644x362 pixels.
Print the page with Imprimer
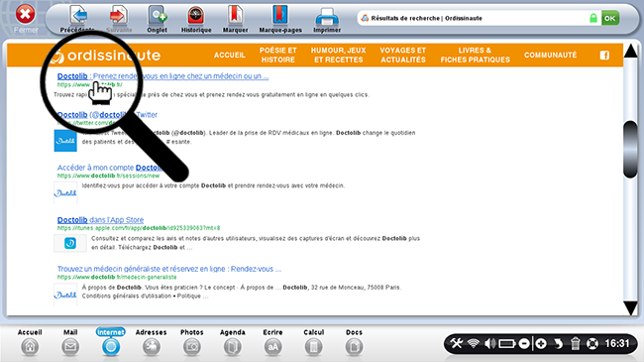coord(327,17)
